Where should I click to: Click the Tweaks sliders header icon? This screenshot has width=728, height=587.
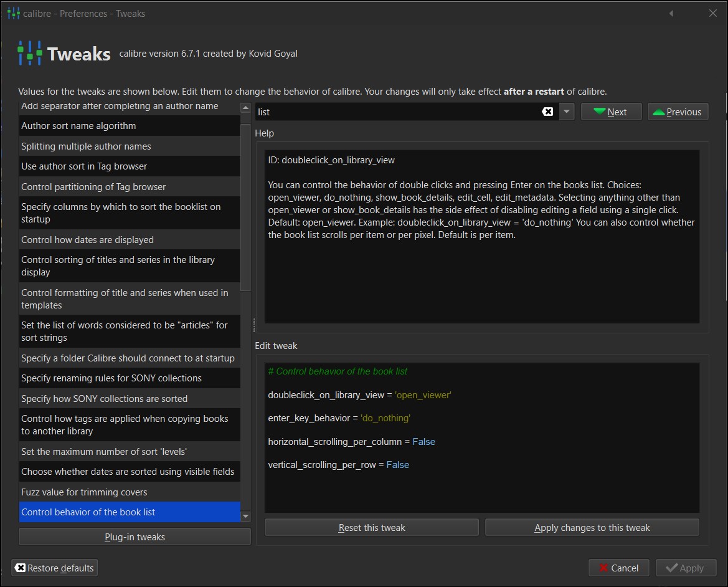[30, 53]
